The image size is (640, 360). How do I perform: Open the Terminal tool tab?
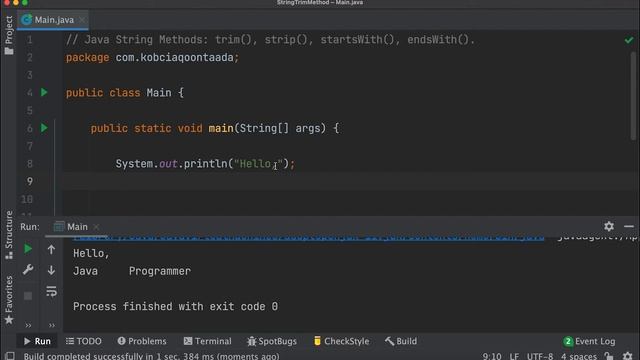pos(207,341)
